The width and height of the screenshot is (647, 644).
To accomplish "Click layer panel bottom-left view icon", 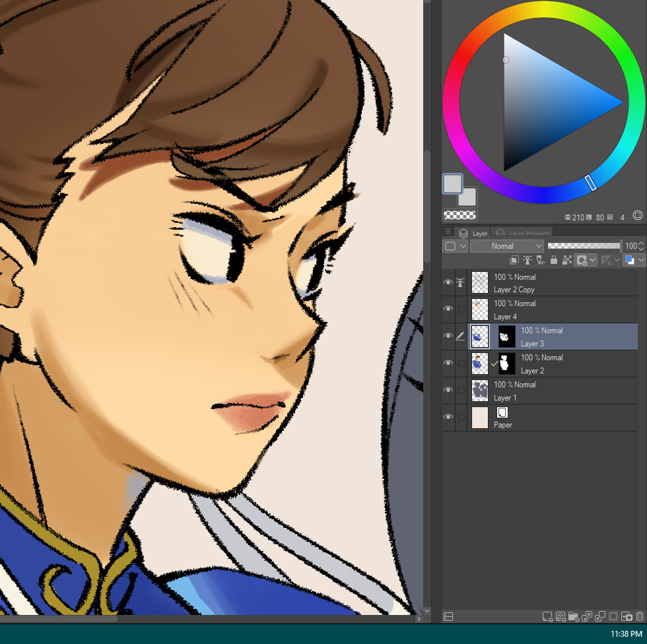I will 448,616.
